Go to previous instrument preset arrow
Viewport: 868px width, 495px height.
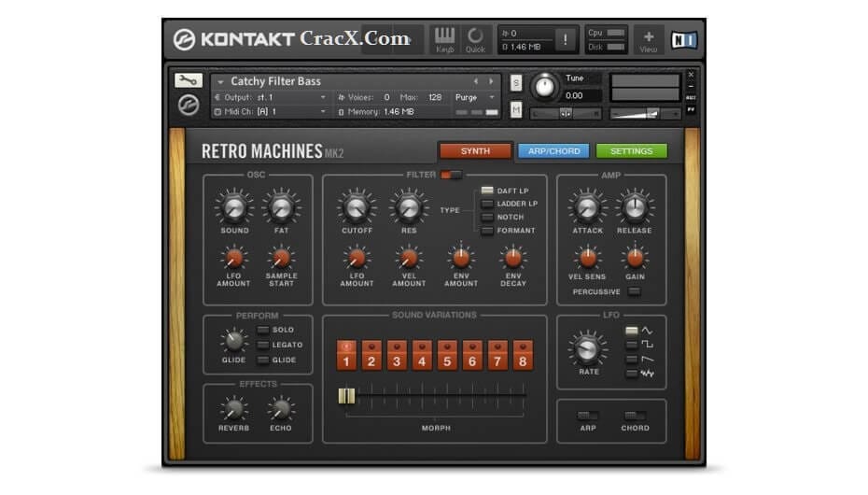(475, 81)
